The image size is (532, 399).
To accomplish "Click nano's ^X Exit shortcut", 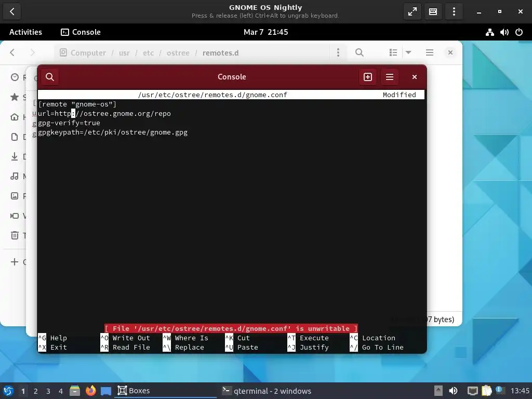I will (x=52, y=348).
